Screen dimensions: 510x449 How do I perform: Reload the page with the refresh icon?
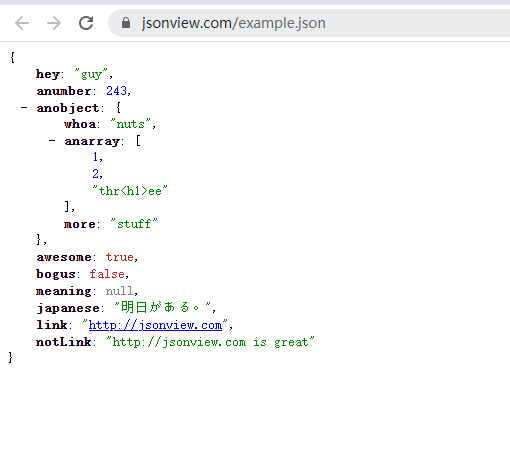(x=86, y=23)
